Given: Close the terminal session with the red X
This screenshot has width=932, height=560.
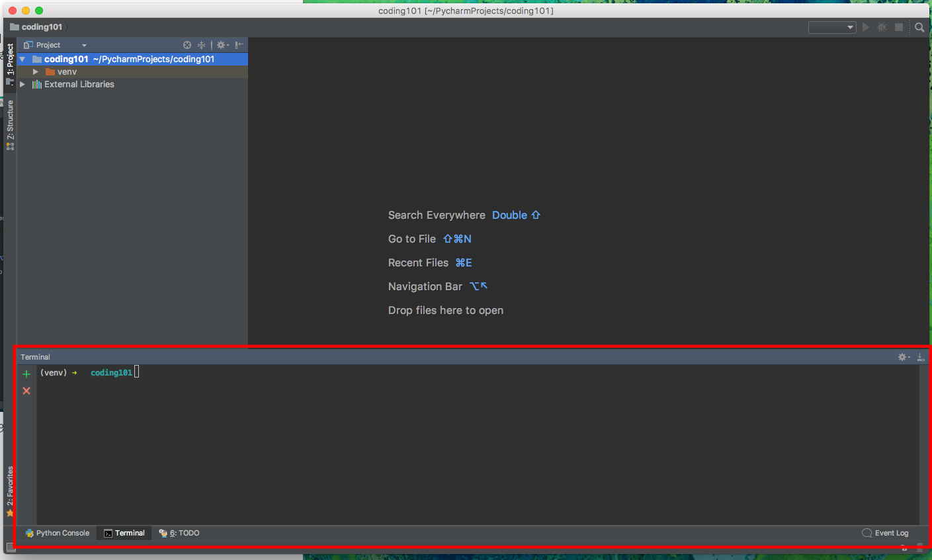Looking at the screenshot, I should click(26, 391).
